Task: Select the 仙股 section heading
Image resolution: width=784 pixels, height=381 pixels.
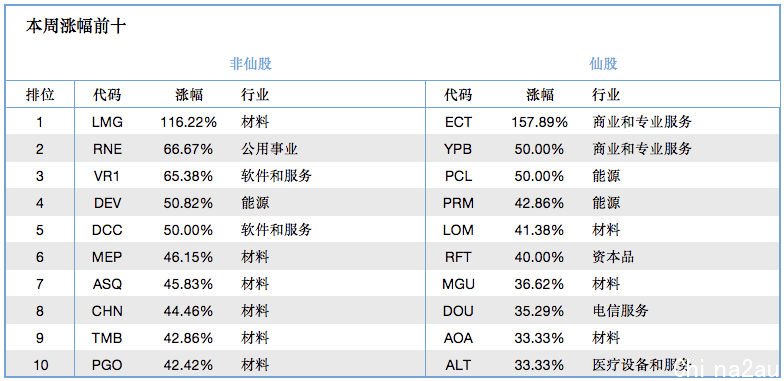Action: [603, 64]
